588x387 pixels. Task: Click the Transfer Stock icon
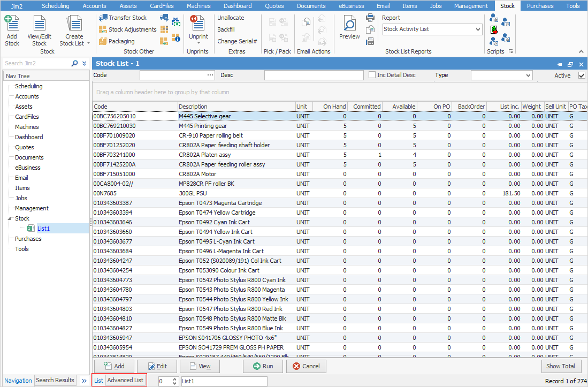point(103,18)
